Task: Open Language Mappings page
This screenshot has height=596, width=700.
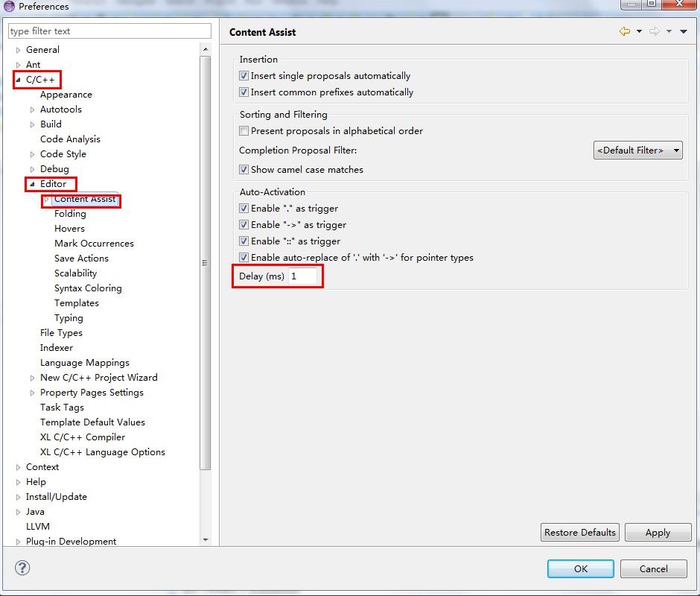Action: 85,363
